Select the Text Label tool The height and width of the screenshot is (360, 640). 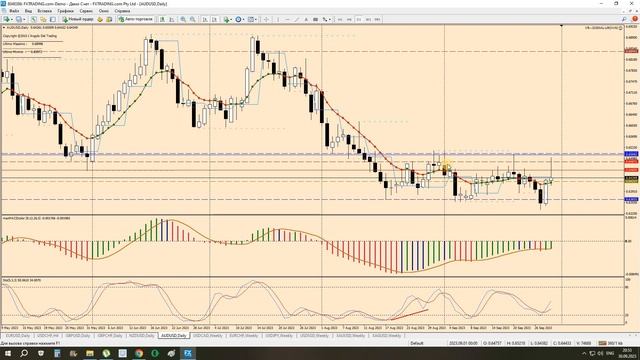click(x=315, y=19)
